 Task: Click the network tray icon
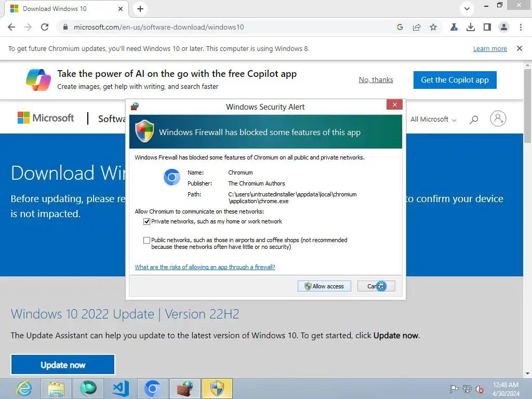pos(467,389)
